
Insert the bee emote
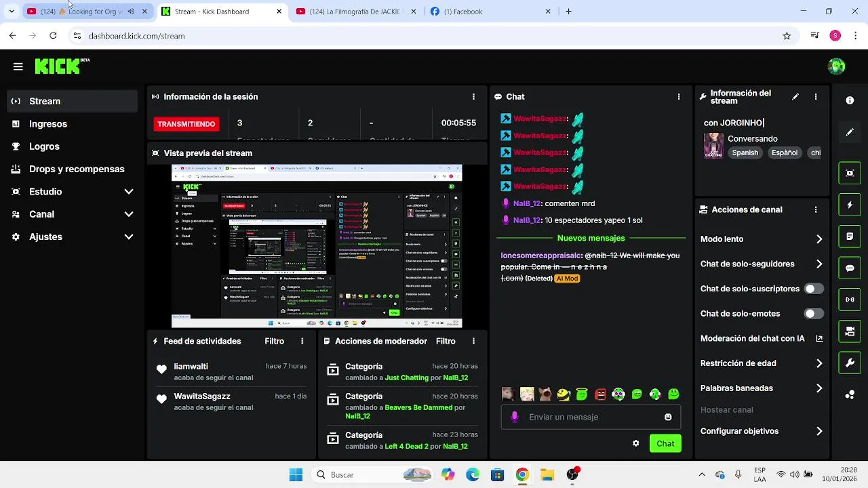pos(564,394)
